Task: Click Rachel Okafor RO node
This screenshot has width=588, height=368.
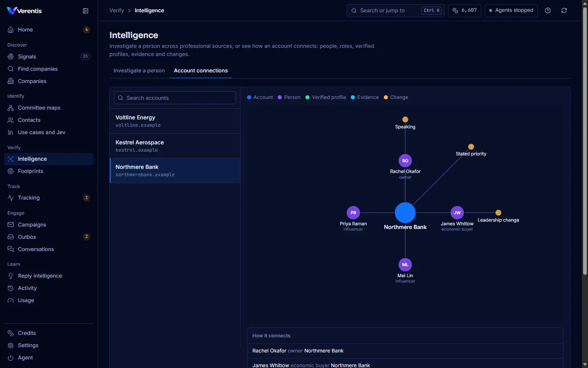Action: coord(405,161)
